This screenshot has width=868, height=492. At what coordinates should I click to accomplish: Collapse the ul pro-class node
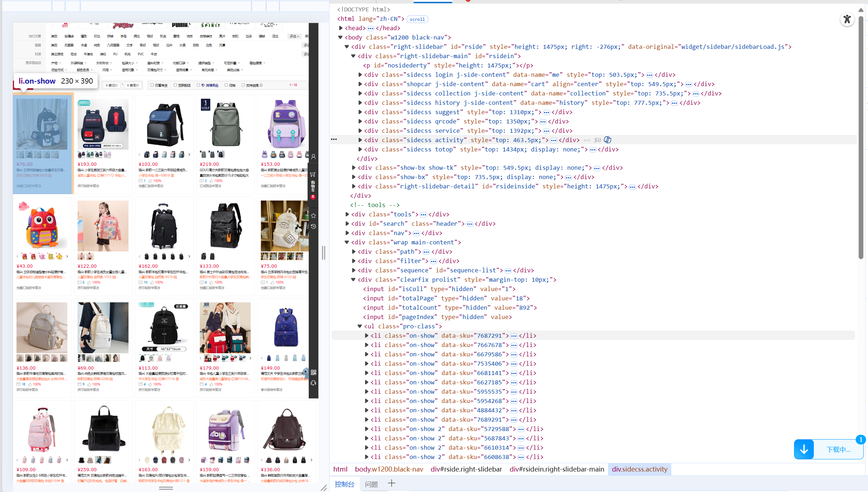(360, 326)
